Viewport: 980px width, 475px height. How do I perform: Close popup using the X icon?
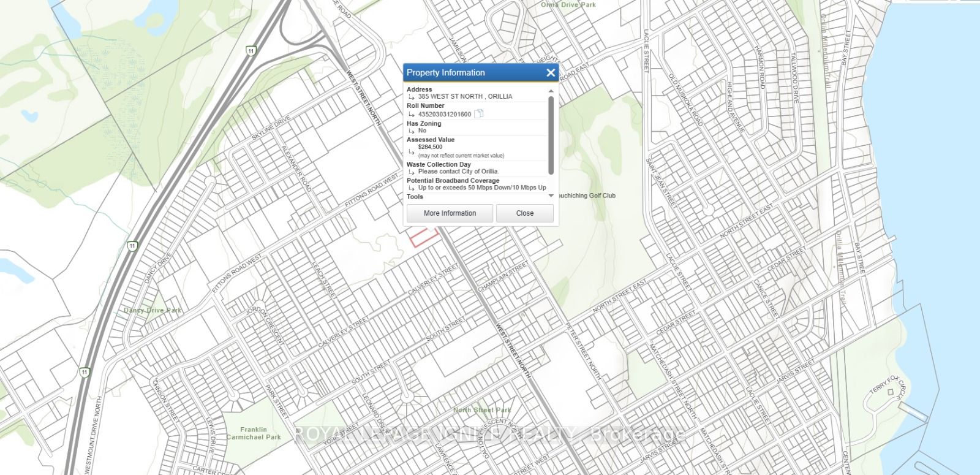coord(550,73)
